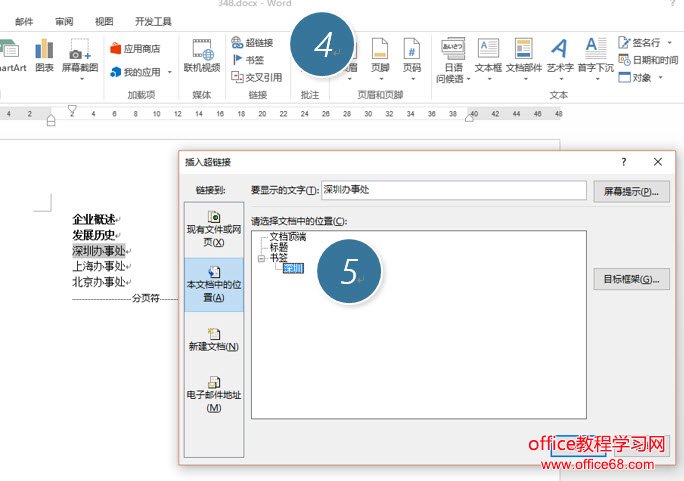Click the 艺术字 WordArt icon

(x=560, y=56)
